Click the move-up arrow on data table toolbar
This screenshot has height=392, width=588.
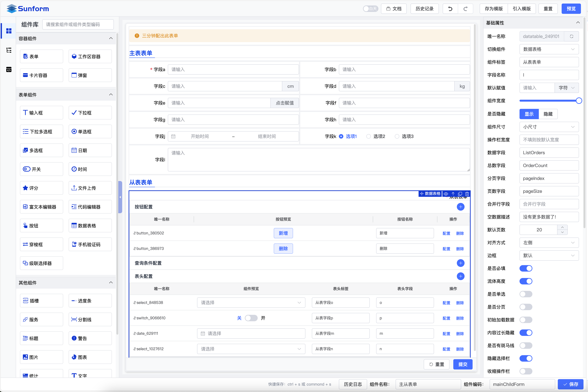pos(453,194)
